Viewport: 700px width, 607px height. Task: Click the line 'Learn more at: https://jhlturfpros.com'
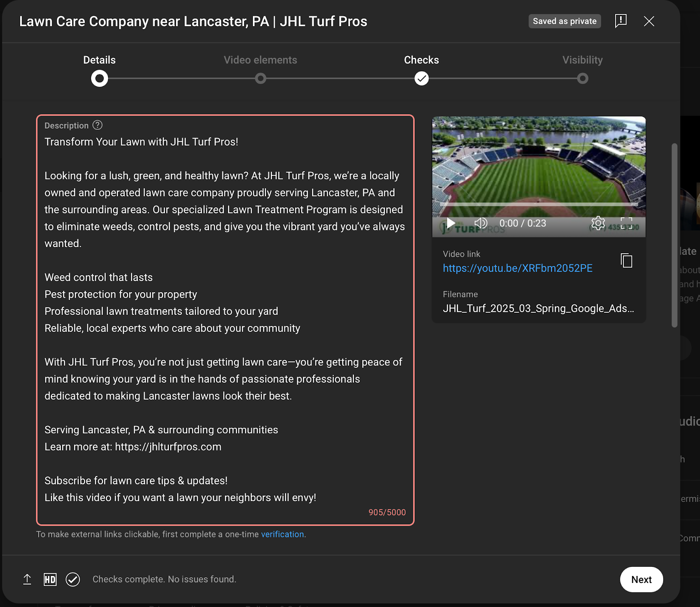[133, 447]
